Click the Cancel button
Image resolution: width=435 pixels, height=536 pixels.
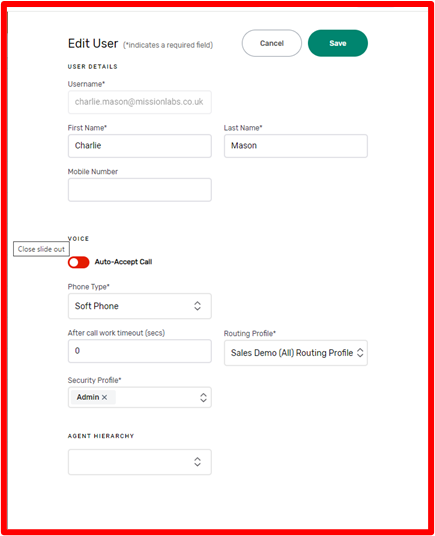coord(272,43)
